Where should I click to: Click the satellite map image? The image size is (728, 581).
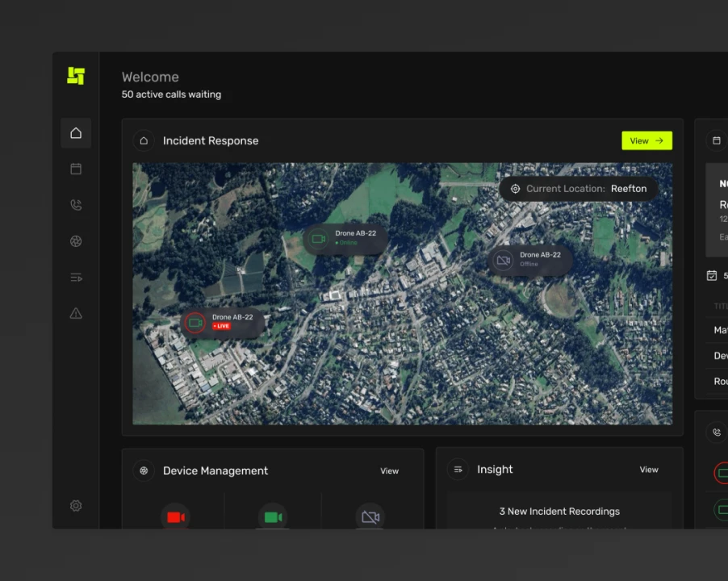click(x=402, y=293)
